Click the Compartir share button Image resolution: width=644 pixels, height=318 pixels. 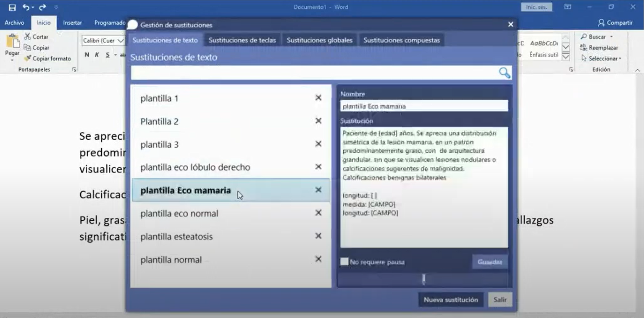pyautogui.click(x=615, y=23)
